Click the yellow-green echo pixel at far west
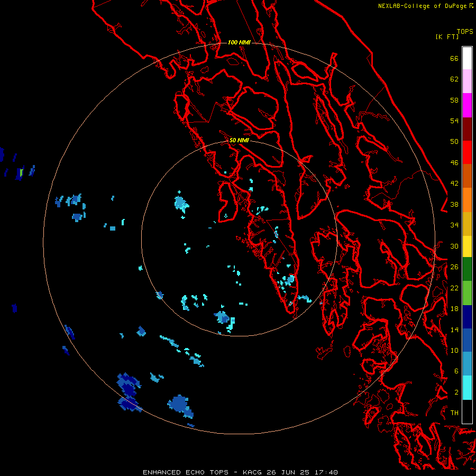476x476 pixels. click(x=21, y=173)
